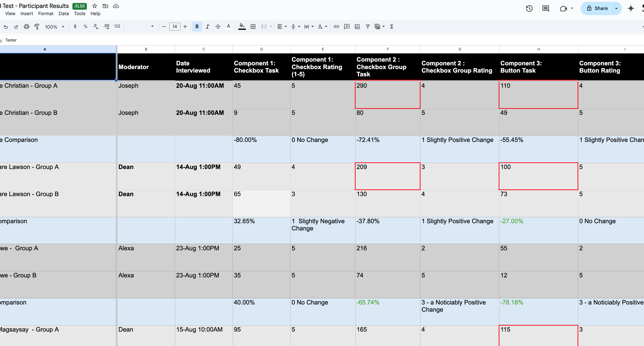Move the document using folder icon
Viewport: 644px width, 346px height.
(x=105, y=6)
